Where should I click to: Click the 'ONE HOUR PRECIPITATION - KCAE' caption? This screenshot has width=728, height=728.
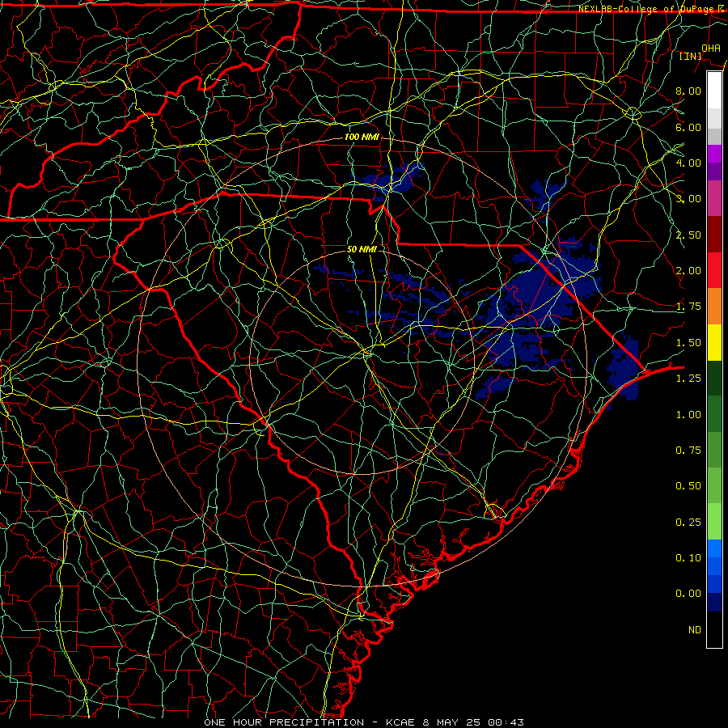point(311,722)
